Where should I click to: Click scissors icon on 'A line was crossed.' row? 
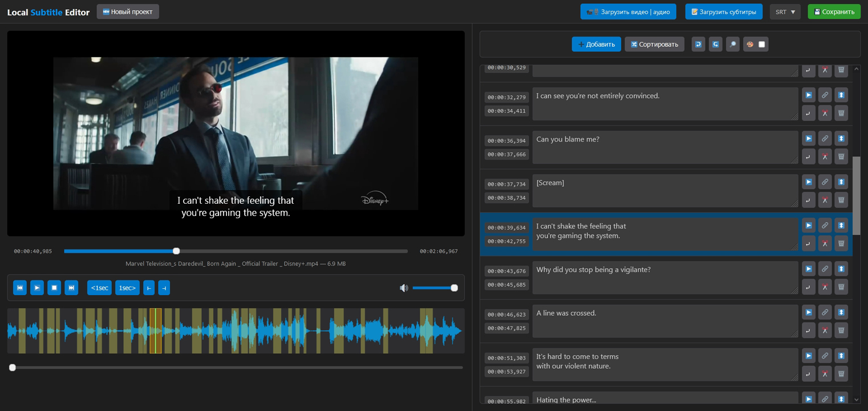(x=825, y=330)
